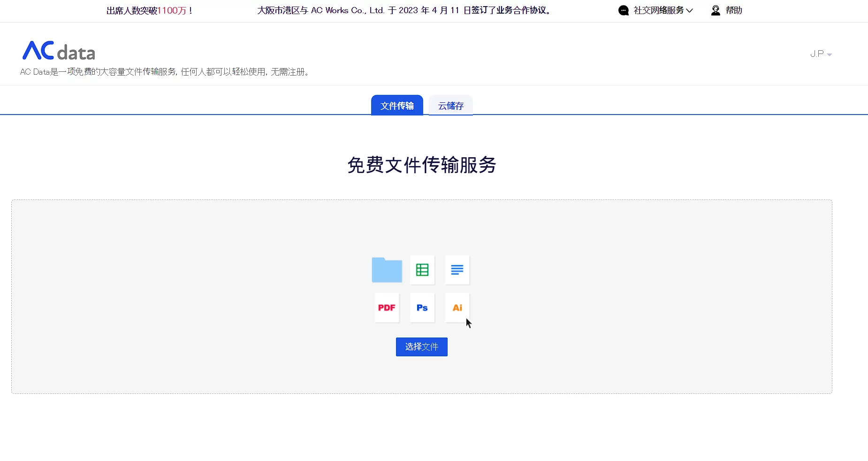868x461 pixels.
Task: Click the 帮助 text link
Action: 734,10
